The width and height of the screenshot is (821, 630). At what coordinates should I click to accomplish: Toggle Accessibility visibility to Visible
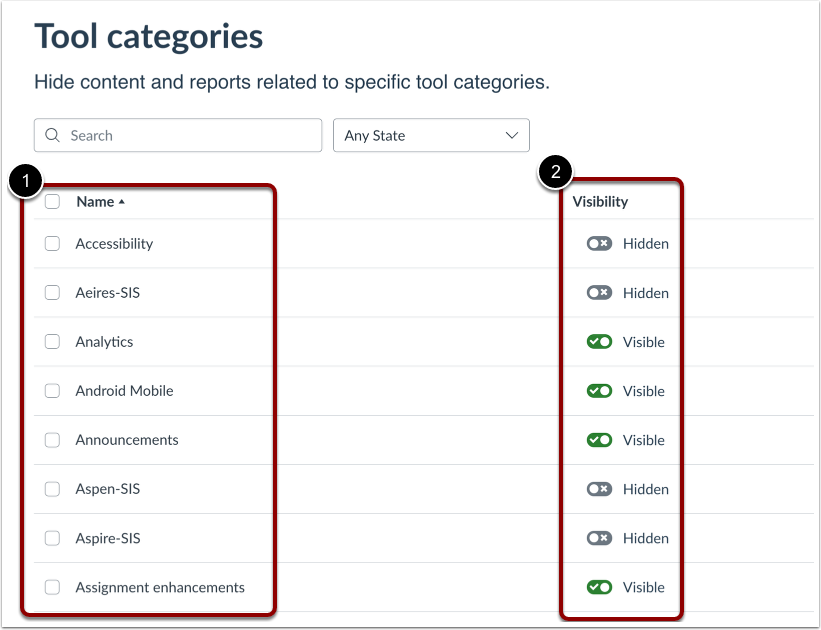(x=598, y=243)
